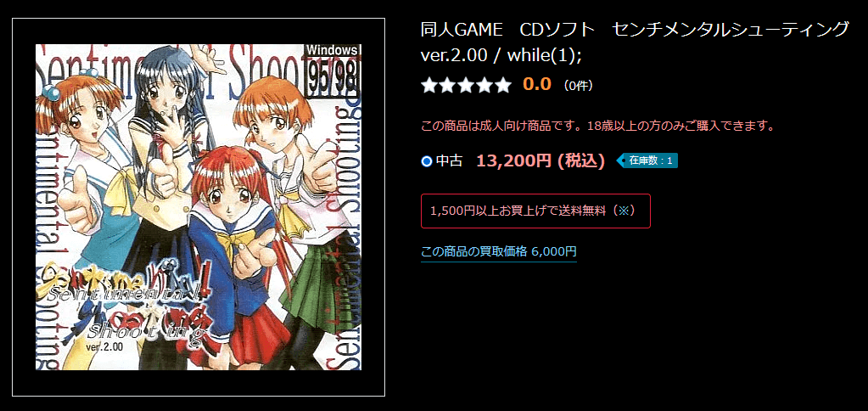
Task: Select the 中古 radio button
Action: 426,161
